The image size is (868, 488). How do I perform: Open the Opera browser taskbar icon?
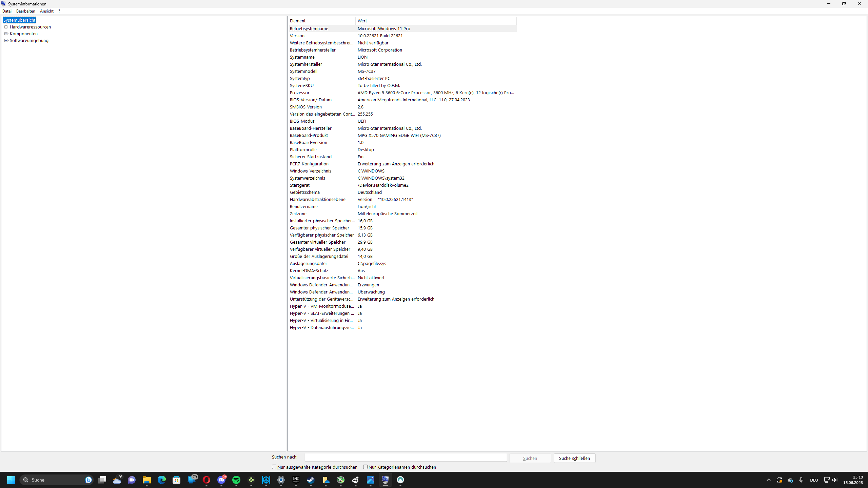206,480
